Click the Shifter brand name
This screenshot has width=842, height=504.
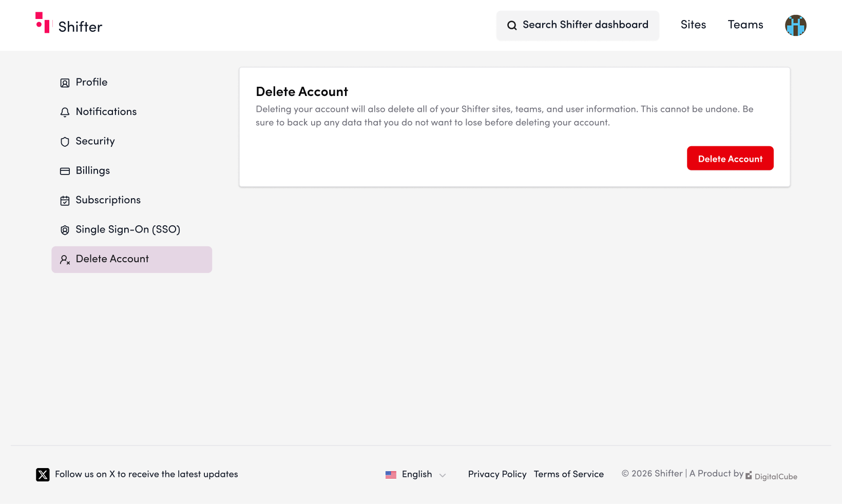(80, 27)
